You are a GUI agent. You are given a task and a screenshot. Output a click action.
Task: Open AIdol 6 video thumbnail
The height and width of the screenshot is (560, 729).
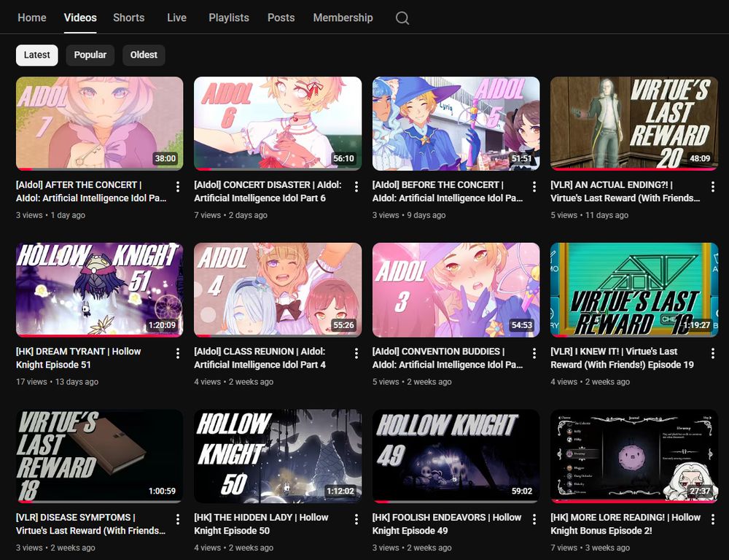pos(278,123)
